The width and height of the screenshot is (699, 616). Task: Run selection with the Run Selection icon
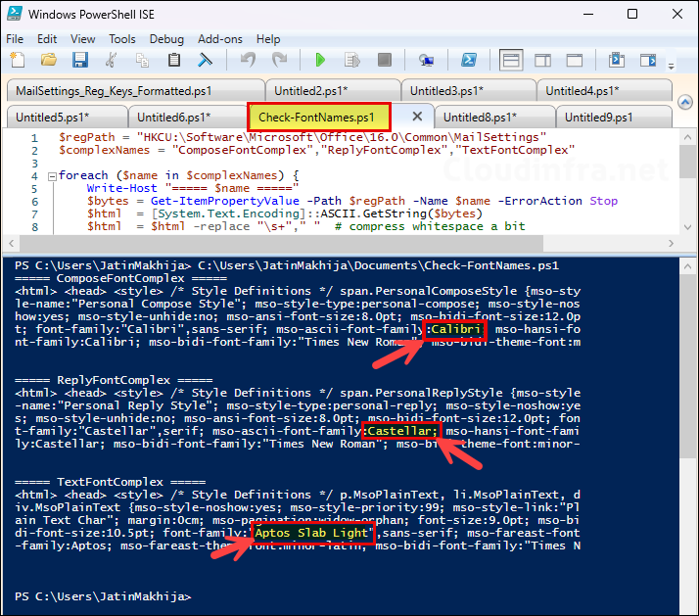click(x=352, y=60)
